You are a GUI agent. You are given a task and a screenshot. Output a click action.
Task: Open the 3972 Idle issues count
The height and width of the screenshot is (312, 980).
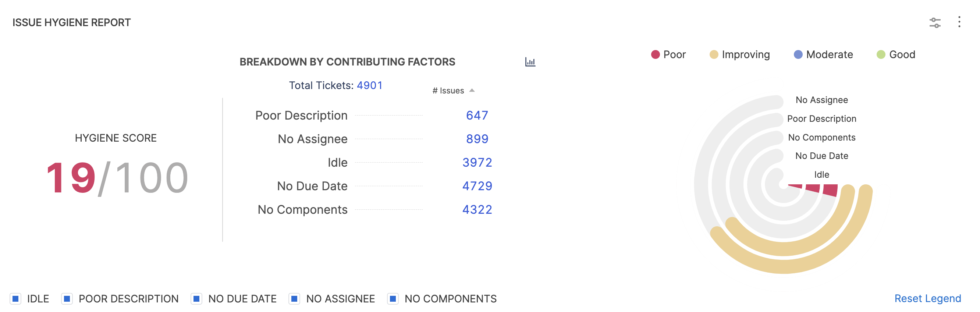pyautogui.click(x=477, y=163)
